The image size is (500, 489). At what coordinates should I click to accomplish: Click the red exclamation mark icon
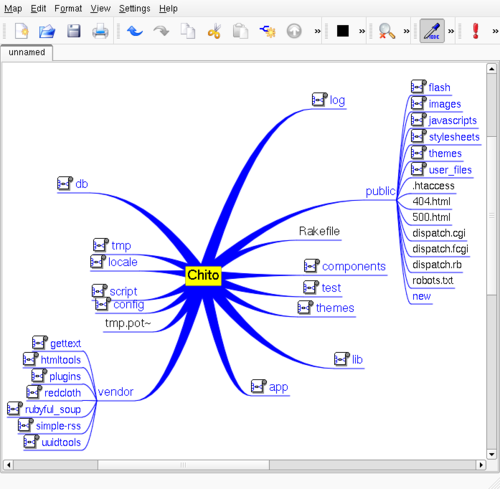coord(476,31)
